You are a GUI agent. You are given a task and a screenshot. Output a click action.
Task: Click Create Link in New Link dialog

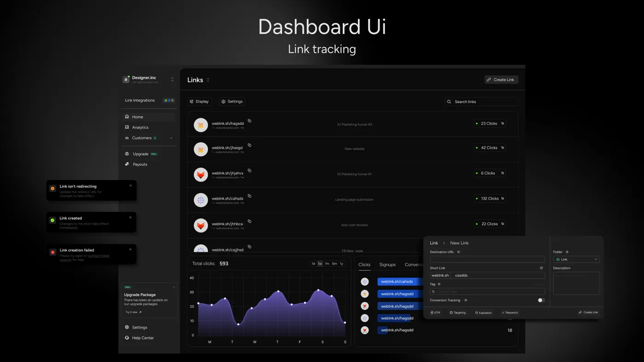tap(588, 312)
